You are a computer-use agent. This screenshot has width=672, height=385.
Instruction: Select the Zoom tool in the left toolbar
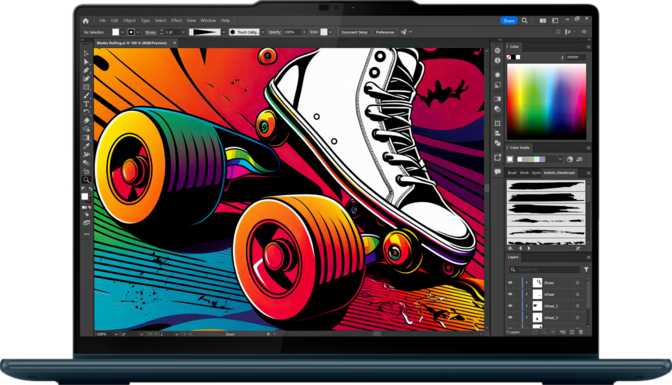point(86,180)
